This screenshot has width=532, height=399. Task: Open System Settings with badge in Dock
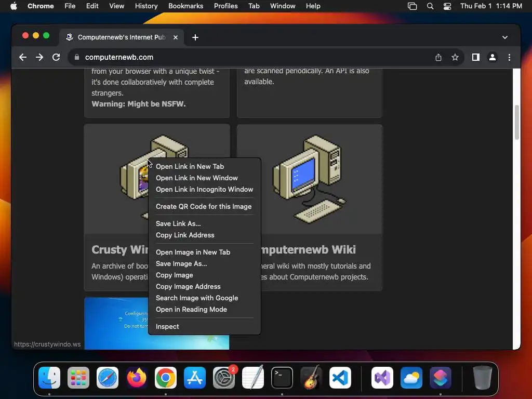tap(224, 378)
